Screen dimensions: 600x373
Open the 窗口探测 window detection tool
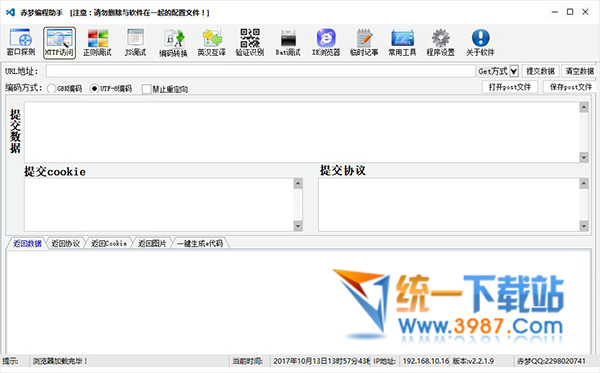pos(21,42)
